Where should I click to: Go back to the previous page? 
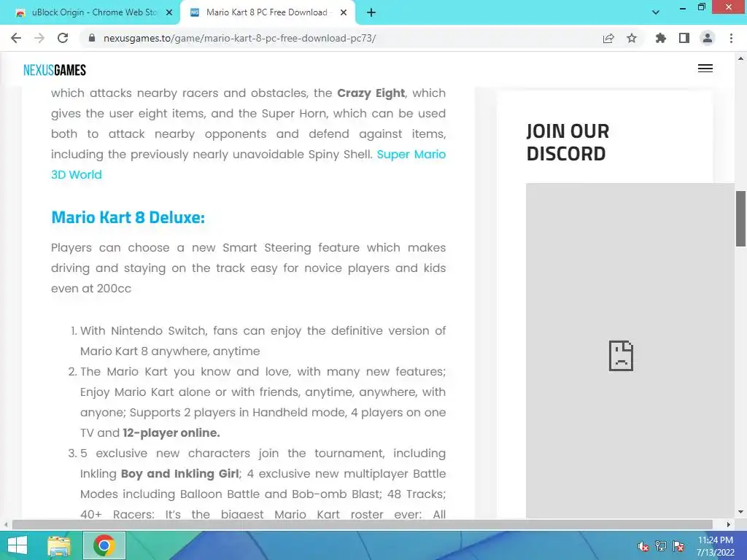click(x=16, y=38)
